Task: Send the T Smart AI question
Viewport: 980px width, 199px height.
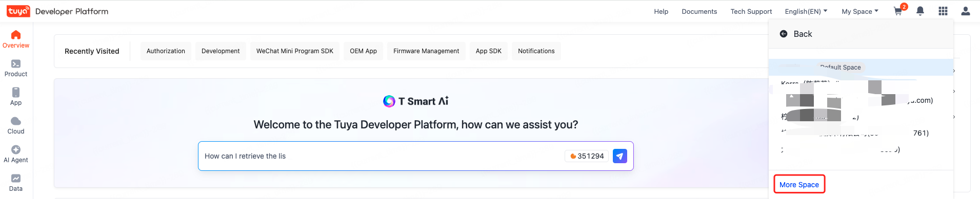Action: click(620, 156)
